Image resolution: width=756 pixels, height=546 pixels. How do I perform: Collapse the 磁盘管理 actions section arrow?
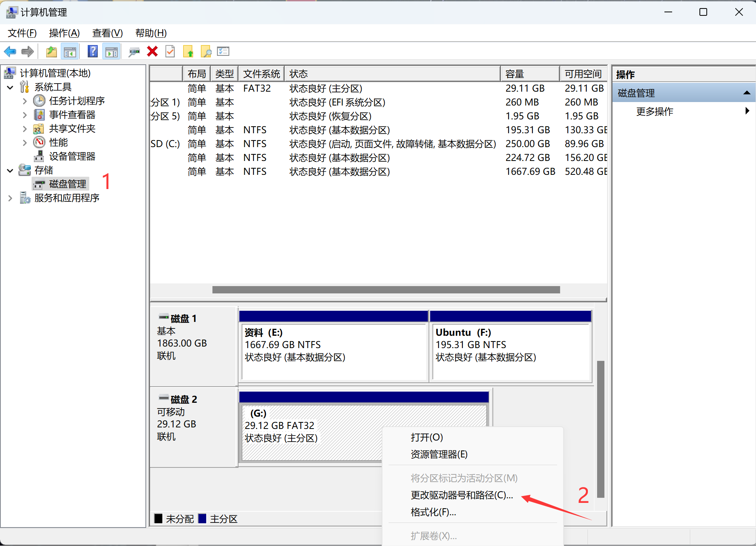[747, 93]
